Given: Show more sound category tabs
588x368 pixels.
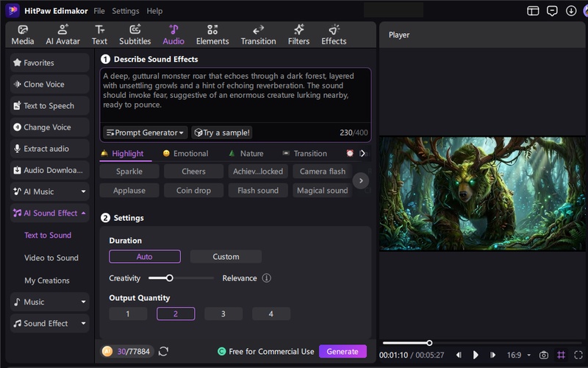Looking at the screenshot, I should (x=362, y=153).
